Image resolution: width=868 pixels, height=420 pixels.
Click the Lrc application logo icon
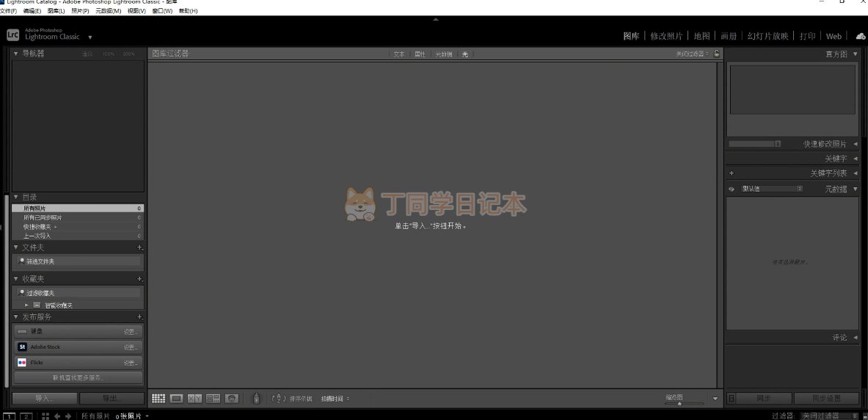pyautogui.click(x=12, y=35)
